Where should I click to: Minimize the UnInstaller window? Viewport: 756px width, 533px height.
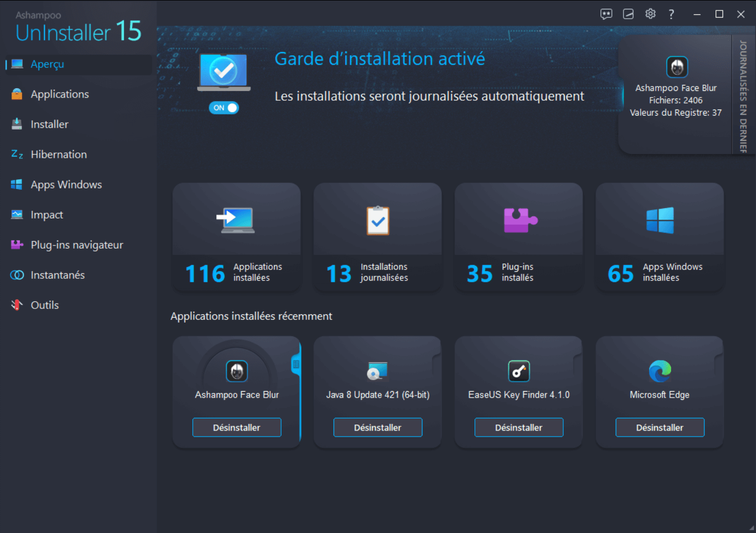coord(697,14)
